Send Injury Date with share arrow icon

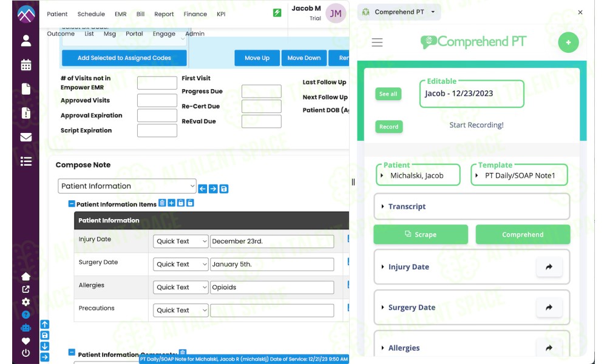pos(549,267)
